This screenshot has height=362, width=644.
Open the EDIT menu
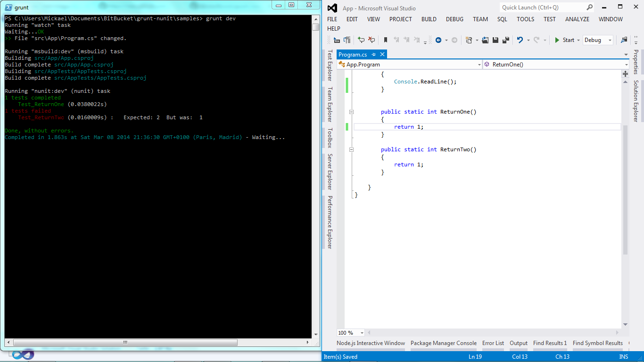[x=352, y=19]
